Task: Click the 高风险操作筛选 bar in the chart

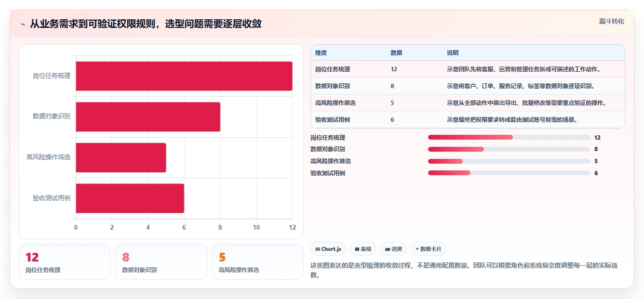Action: (x=121, y=157)
